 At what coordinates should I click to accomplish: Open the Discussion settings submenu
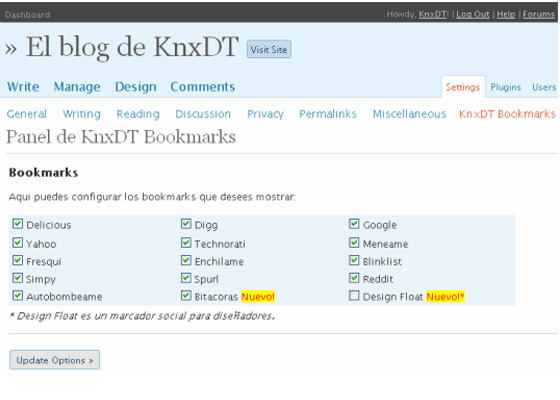tap(203, 114)
